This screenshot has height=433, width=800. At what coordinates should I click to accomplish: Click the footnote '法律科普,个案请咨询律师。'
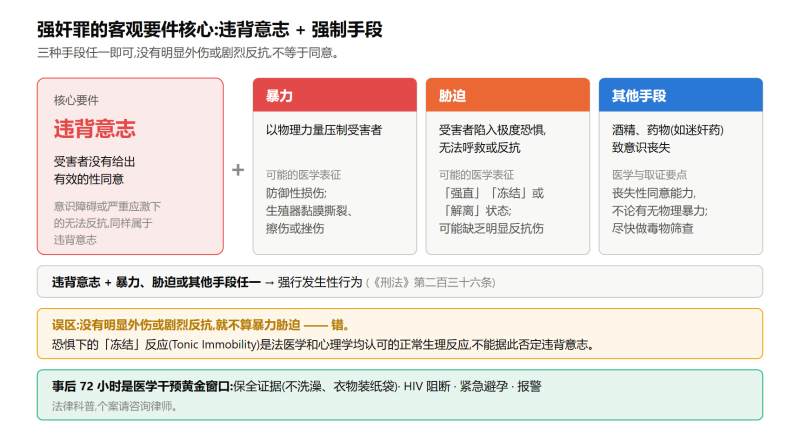(x=114, y=406)
